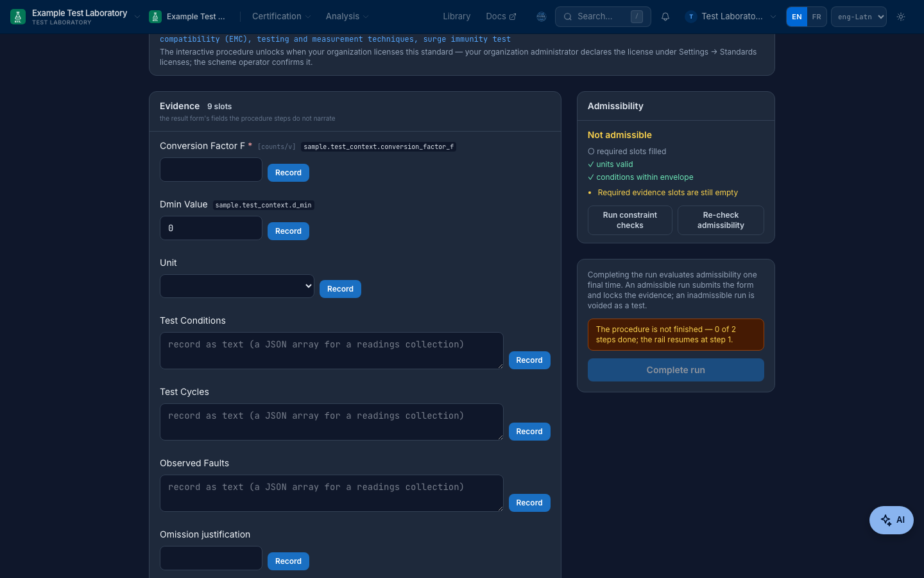The image size is (924, 578).
Task: Open the eng-Latn script dropdown
Action: click(x=859, y=17)
